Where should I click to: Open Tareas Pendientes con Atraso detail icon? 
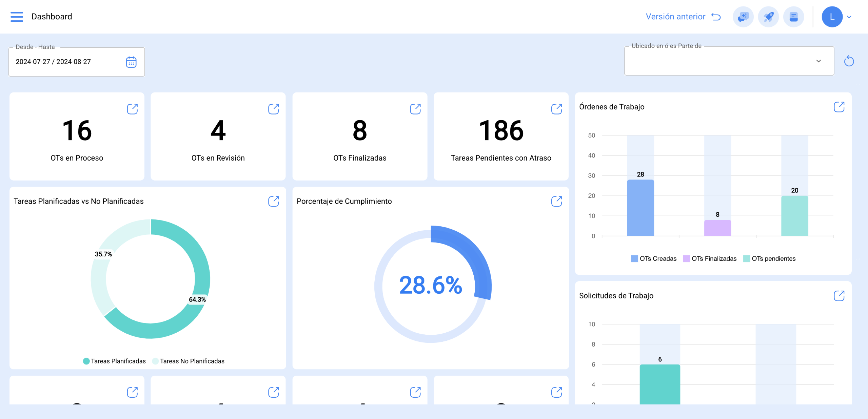(x=556, y=109)
